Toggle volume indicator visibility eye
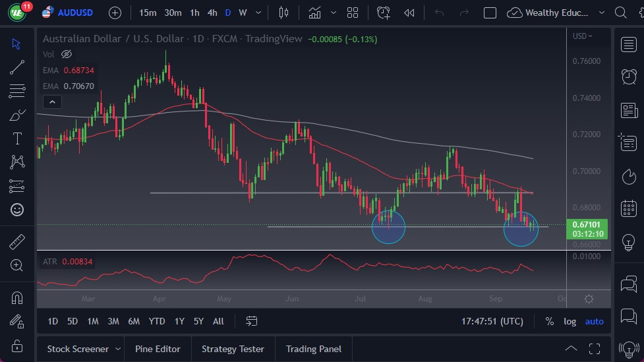 click(x=66, y=54)
